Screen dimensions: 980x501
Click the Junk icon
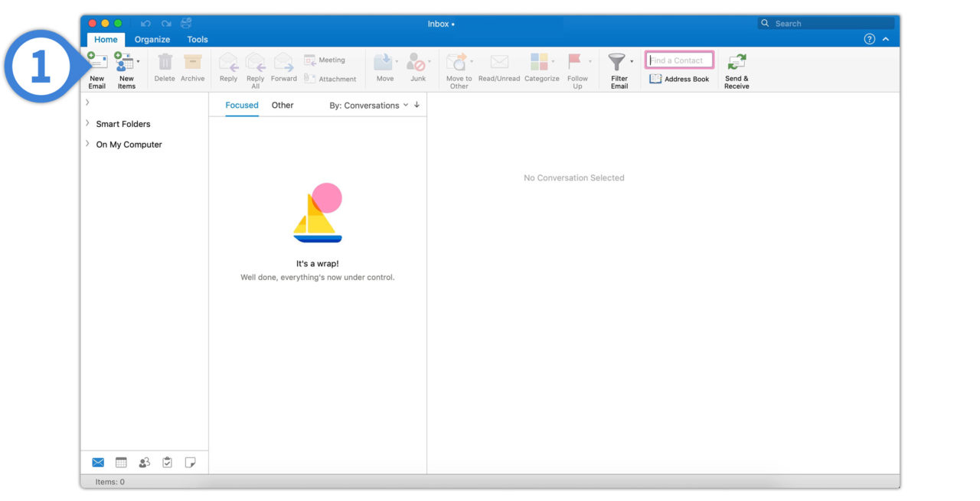[x=416, y=62]
